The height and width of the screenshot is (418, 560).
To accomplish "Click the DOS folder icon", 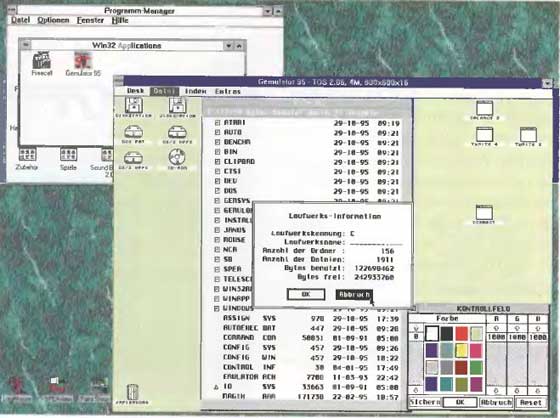I will click(x=217, y=191).
